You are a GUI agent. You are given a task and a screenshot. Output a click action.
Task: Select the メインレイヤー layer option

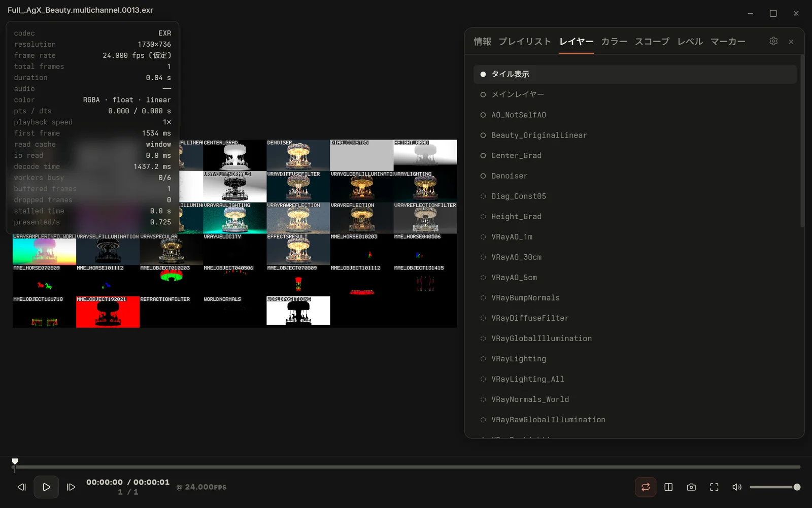pos(635,94)
